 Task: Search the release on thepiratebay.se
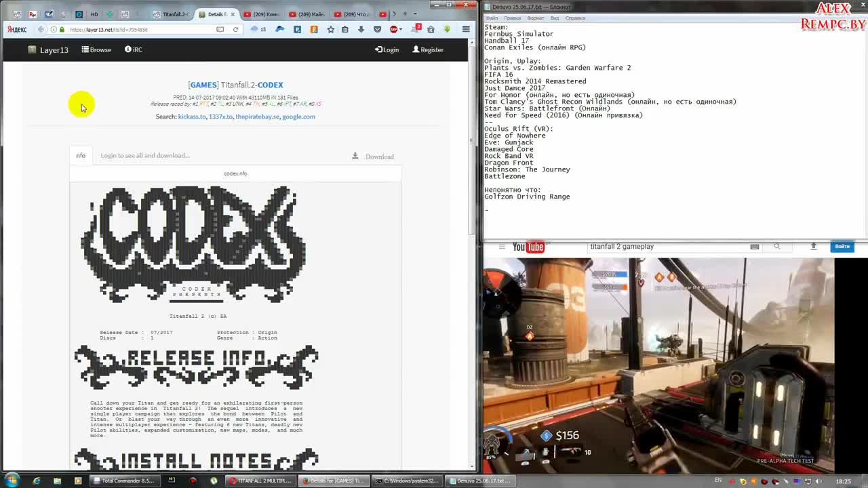tap(257, 117)
